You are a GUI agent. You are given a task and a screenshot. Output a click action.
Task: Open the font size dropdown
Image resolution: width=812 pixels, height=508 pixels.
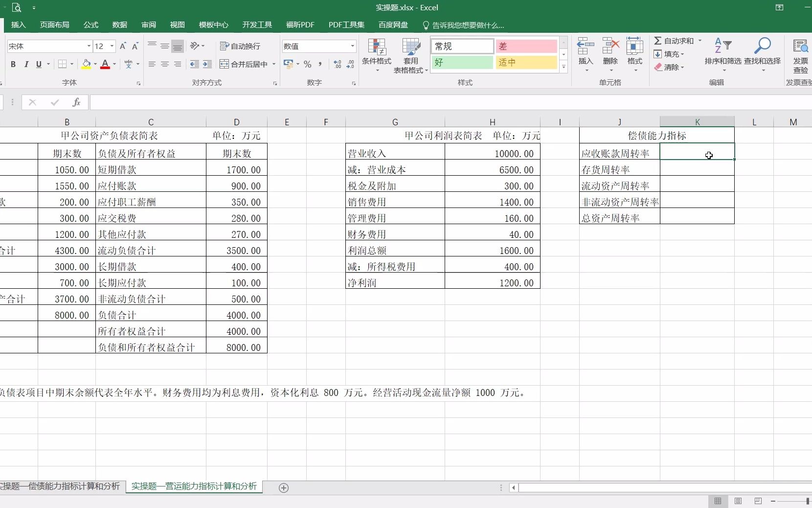pos(112,46)
